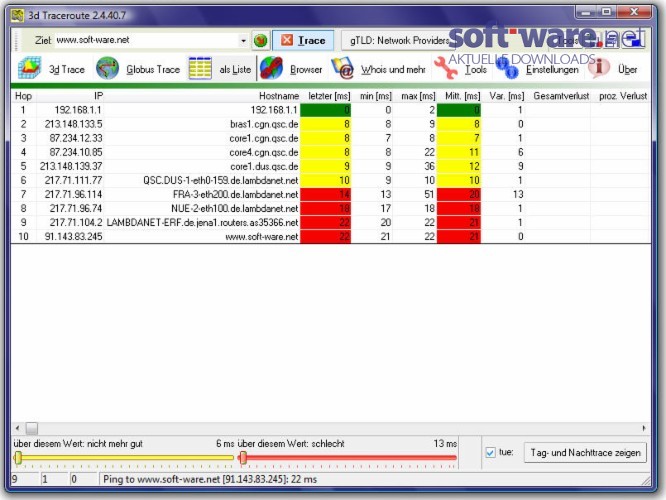Click the 3d Traceroute title bar icon
The width and height of the screenshot is (666, 500).
tap(17, 15)
